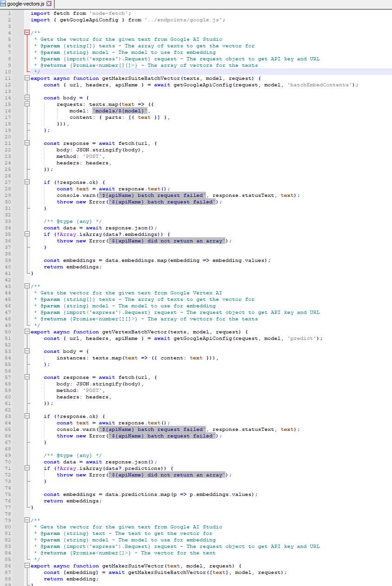The image size is (392, 586).
Task: Click the '../endpoints/google.js' import path
Action: click(x=182, y=20)
